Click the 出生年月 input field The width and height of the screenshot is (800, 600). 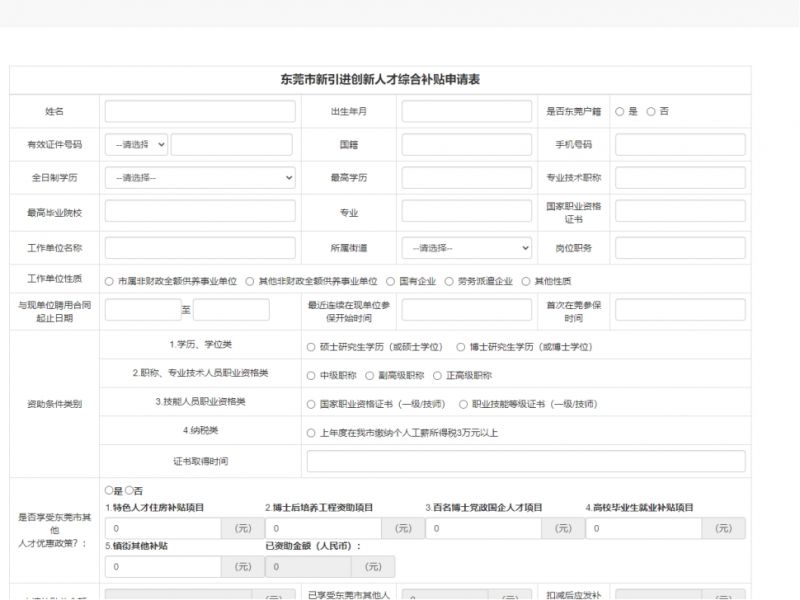tap(466, 111)
